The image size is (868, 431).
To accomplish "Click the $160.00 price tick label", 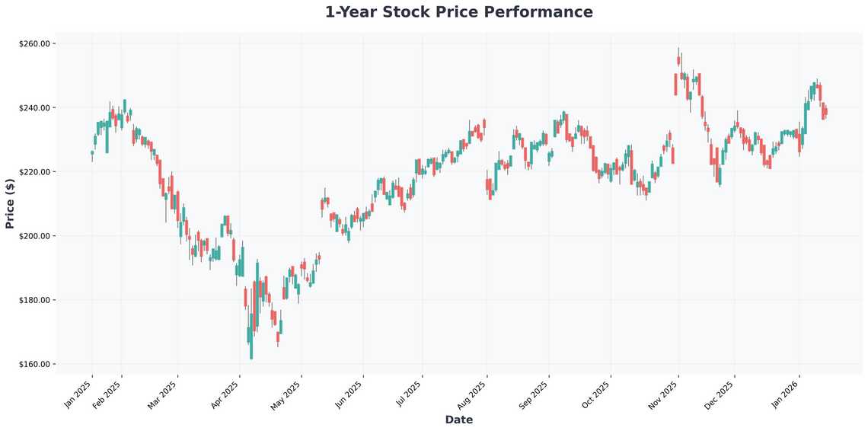I will [x=34, y=364].
